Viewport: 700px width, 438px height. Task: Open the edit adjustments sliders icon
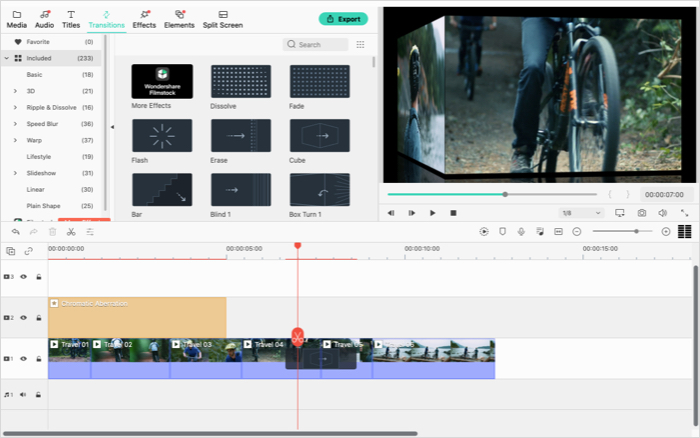pyautogui.click(x=90, y=231)
